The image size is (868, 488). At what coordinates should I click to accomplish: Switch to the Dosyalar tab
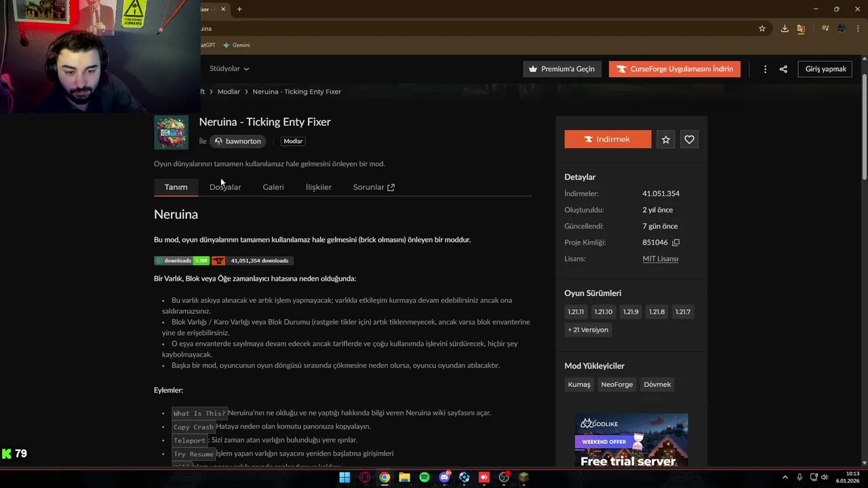225,187
